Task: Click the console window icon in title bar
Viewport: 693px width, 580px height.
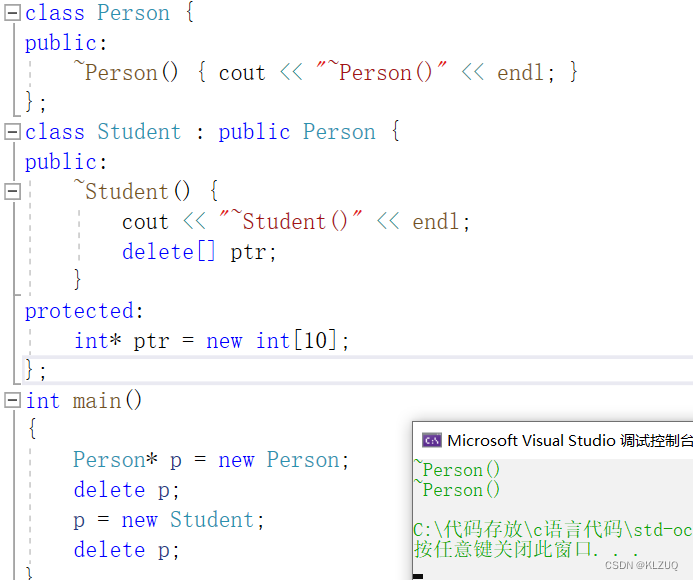Action: [431, 440]
